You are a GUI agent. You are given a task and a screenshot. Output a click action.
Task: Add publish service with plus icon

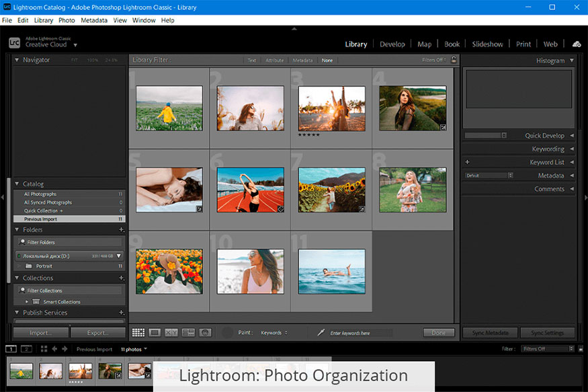(121, 313)
